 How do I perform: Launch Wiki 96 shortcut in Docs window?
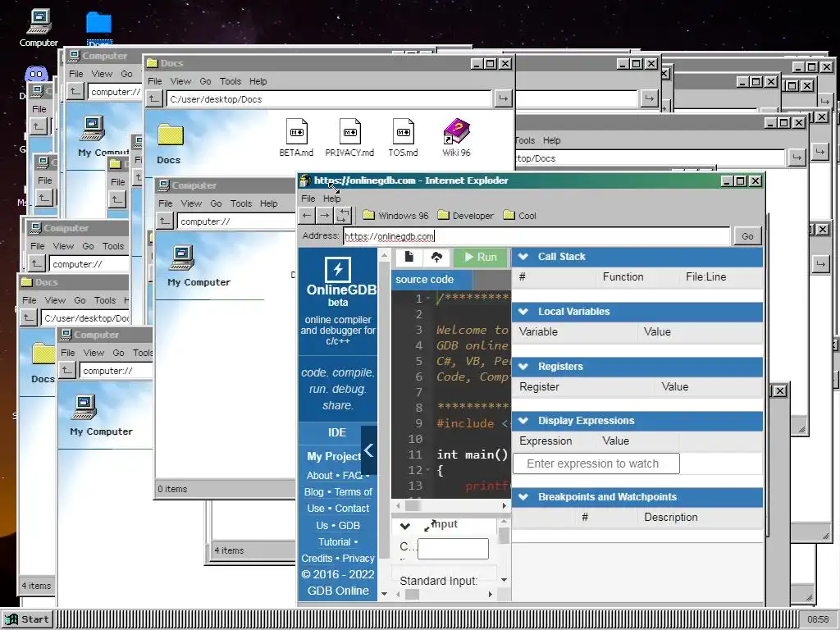[x=456, y=138]
